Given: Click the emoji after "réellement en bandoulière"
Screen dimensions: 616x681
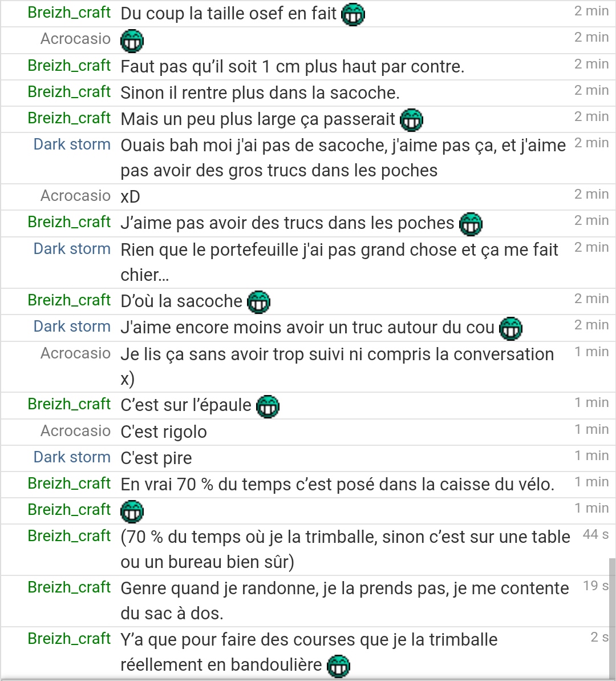Looking at the screenshot, I should coord(338,666).
